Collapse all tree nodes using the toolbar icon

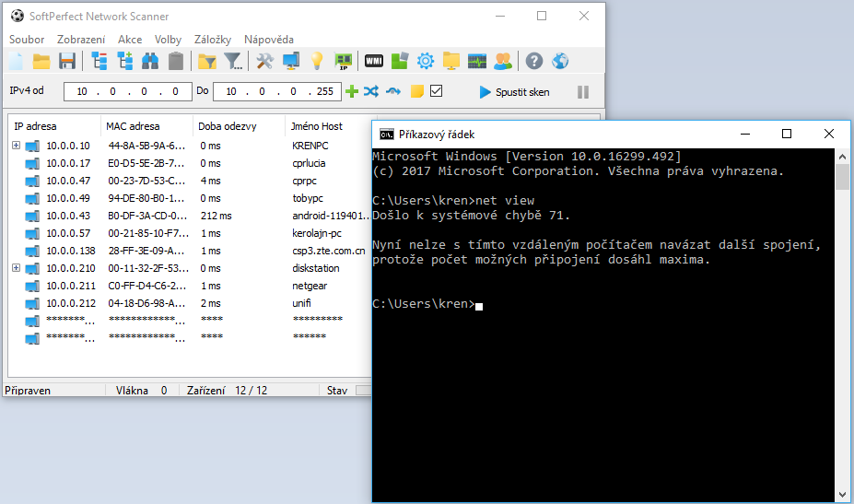pos(99,61)
